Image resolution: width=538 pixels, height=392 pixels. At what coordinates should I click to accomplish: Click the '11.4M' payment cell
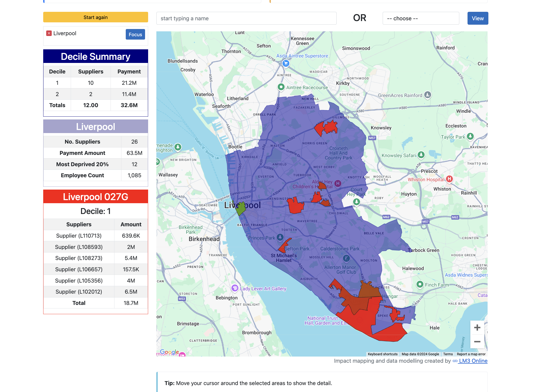(x=129, y=94)
